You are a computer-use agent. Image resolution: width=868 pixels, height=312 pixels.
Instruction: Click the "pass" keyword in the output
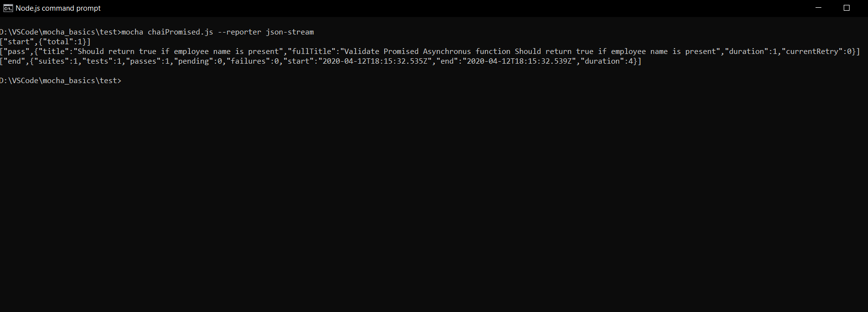point(16,52)
